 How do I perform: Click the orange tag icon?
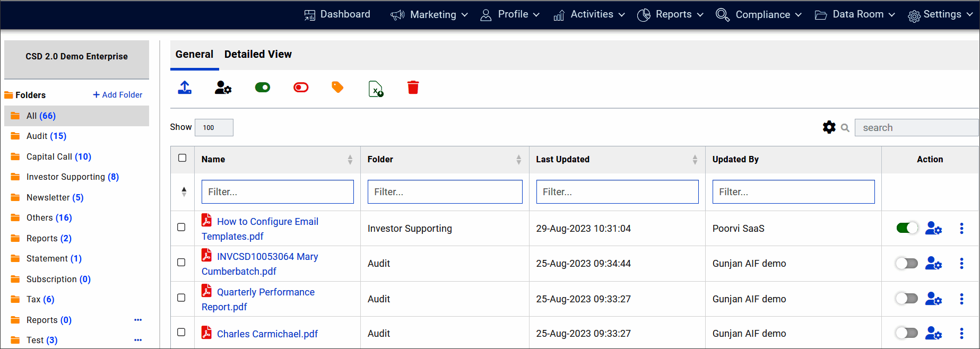[x=337, y=88]
